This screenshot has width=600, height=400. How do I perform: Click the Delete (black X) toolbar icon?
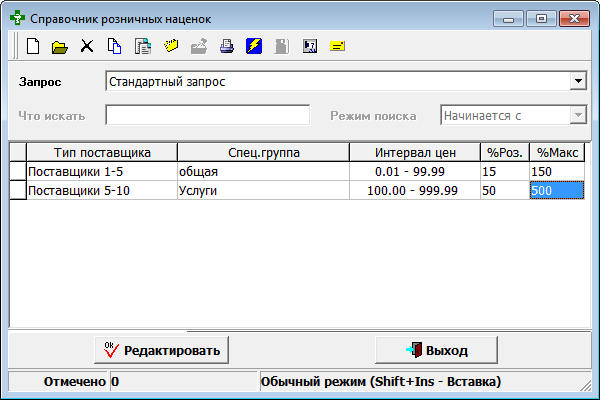(87, 46)
